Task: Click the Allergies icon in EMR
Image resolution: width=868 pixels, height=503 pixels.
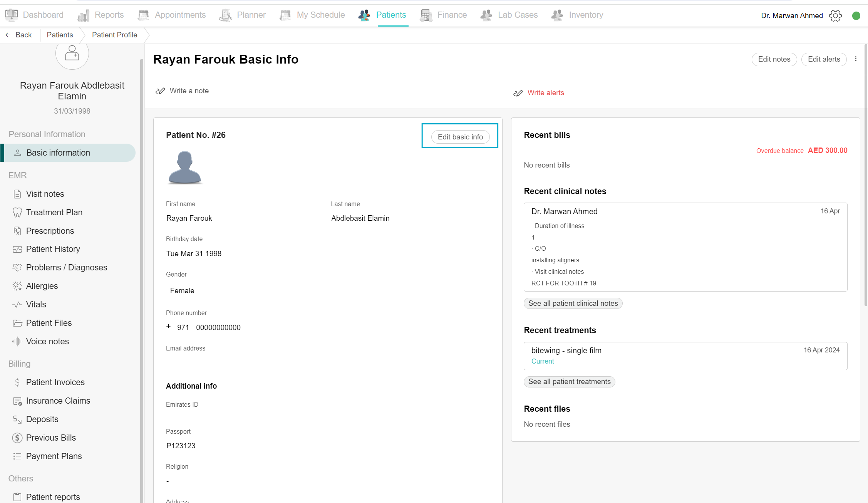Action: click(x=17, y=286)
